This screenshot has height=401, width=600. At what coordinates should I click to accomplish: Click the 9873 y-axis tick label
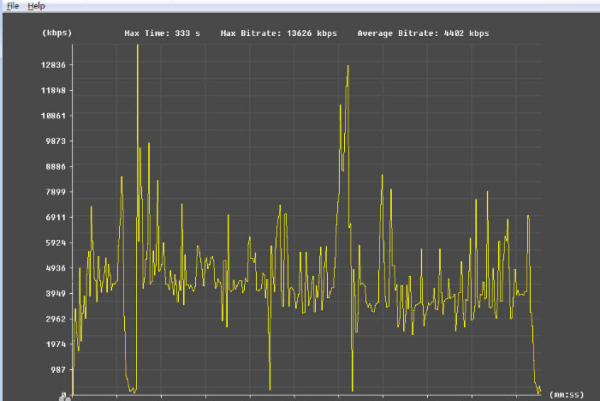pos(55,141)
